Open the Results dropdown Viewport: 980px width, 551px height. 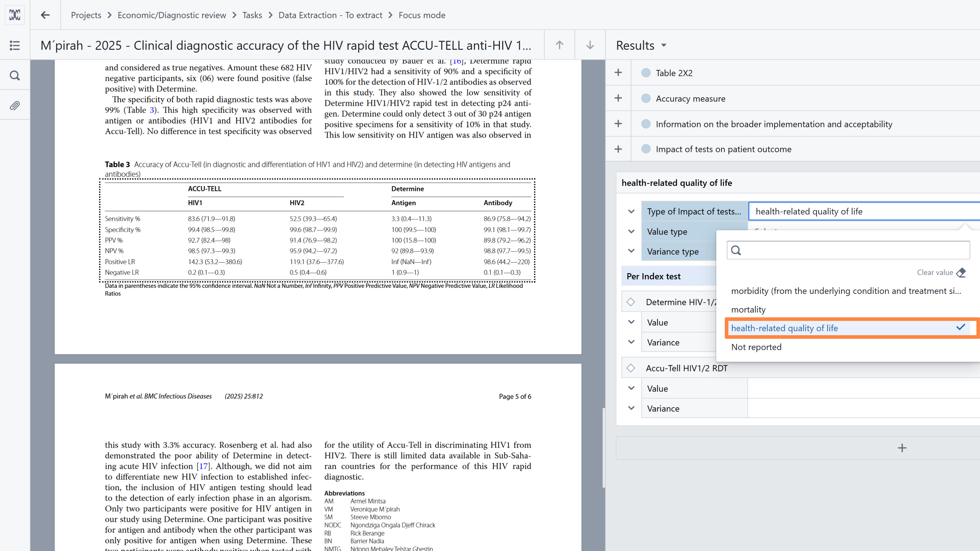[641, 45]
